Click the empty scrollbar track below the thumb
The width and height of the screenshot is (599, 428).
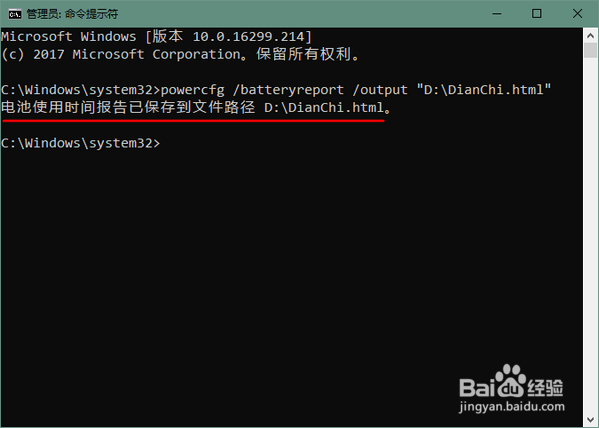click(x=591, y=235)
